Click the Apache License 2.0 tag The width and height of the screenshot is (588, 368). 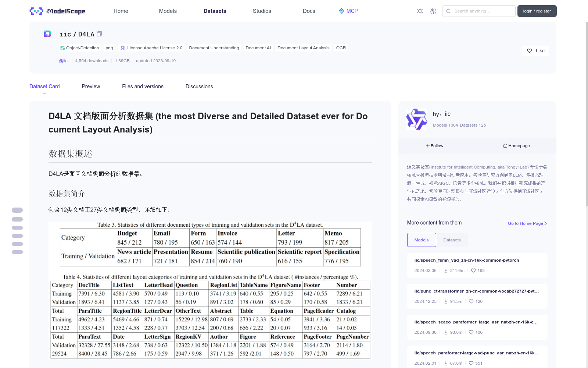151,48
